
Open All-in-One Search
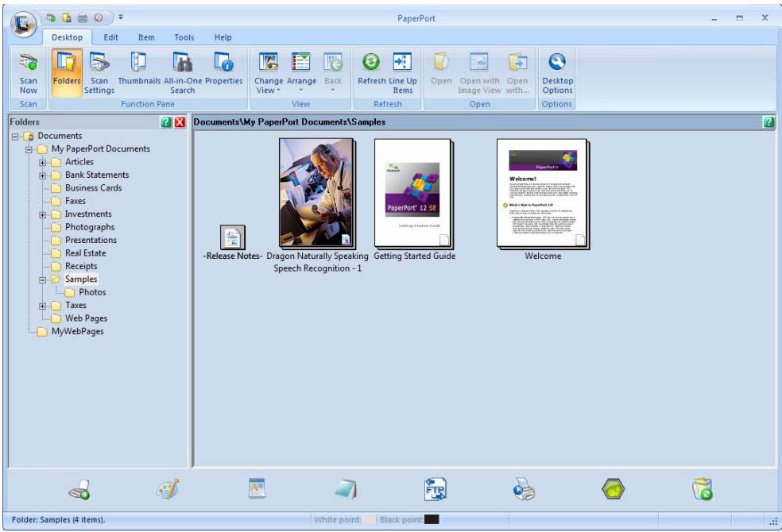(x=183, y=72)
